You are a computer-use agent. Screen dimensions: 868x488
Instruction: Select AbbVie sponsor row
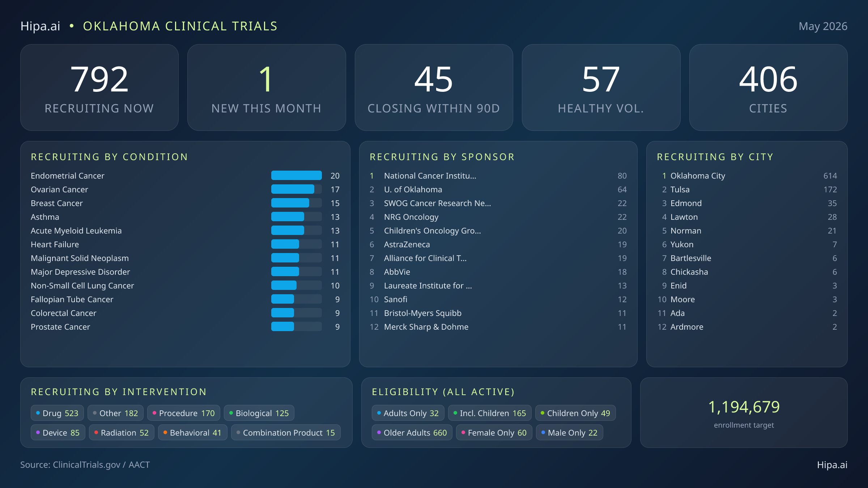tap(498, 272)
